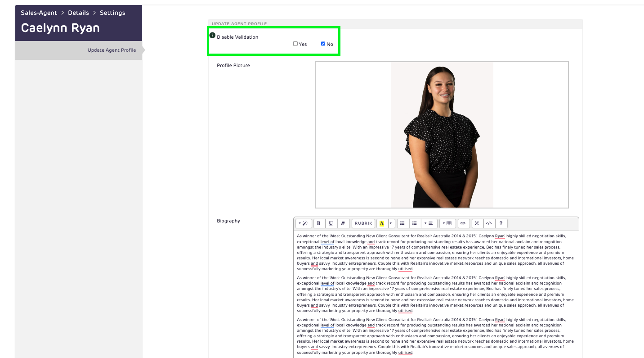Open the magic wand style dropdown
This screenshot has height=358, width=644.
click(x=304, y=223)
